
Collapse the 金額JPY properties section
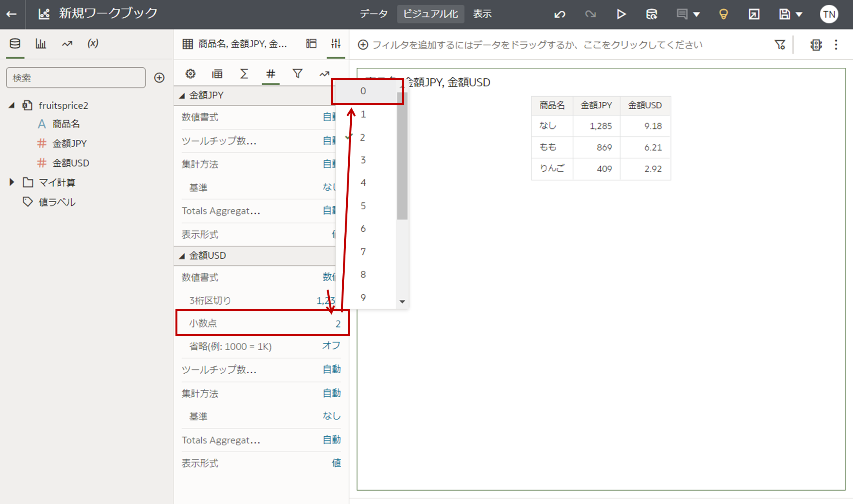182,95
